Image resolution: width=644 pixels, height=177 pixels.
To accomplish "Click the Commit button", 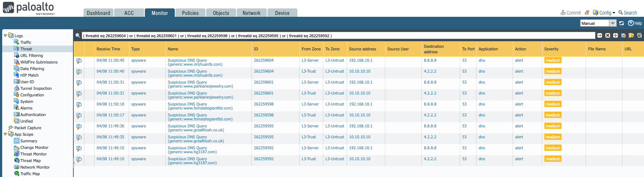I will click(571, 12).
